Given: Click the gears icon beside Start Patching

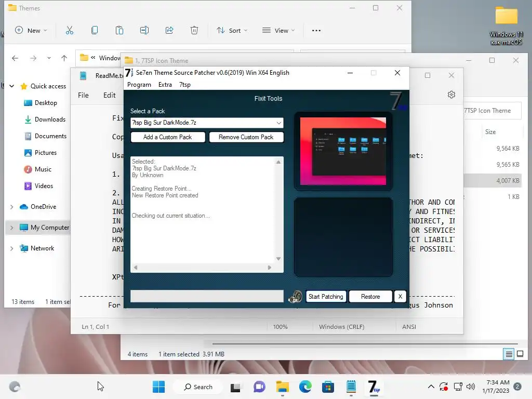Looking at the screenshot, I should coord(295,297).
